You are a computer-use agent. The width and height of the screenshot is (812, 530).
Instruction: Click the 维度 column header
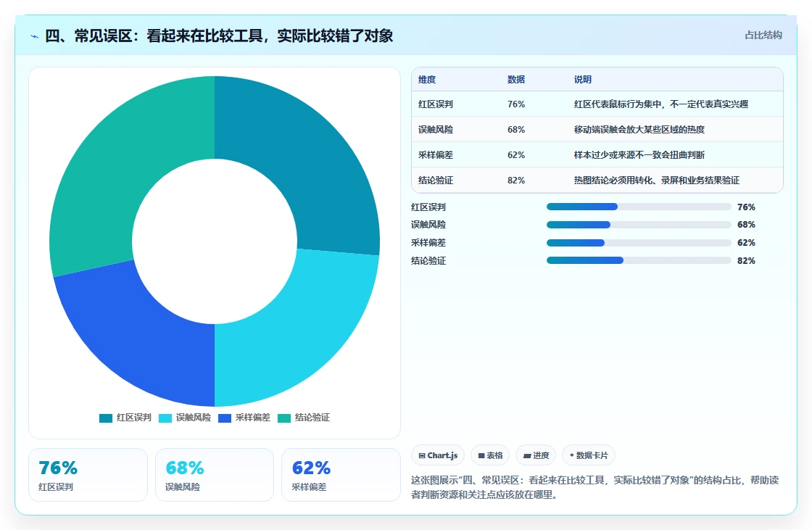pyautogui.click(x=427, y=79)
